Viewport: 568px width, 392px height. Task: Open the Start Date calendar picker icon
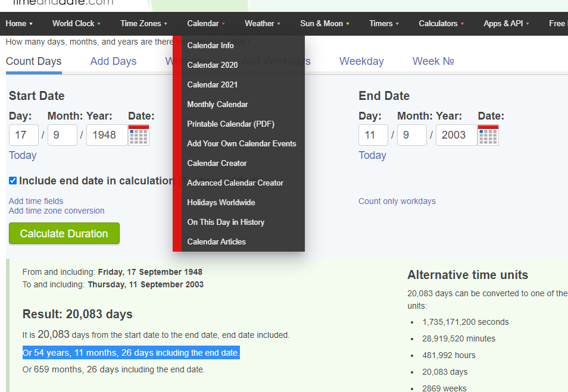(139, 135)
